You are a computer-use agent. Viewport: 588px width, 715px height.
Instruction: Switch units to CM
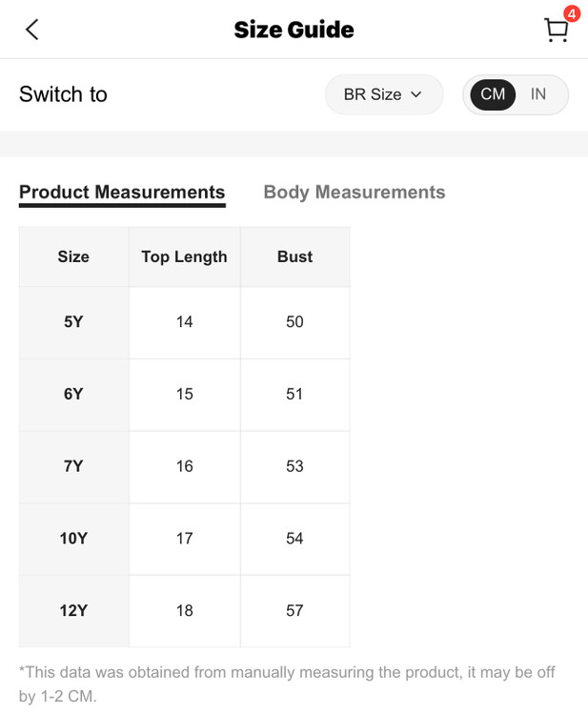point(493,94)
